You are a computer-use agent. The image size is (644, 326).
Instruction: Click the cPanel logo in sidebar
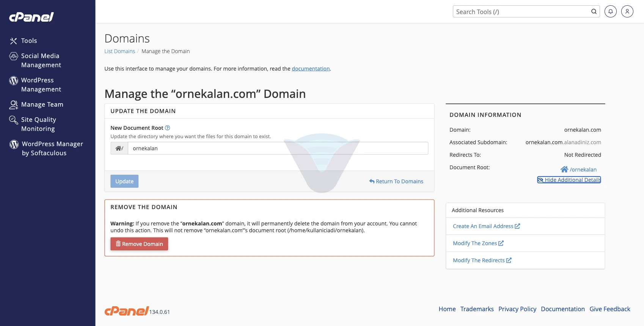31,17
